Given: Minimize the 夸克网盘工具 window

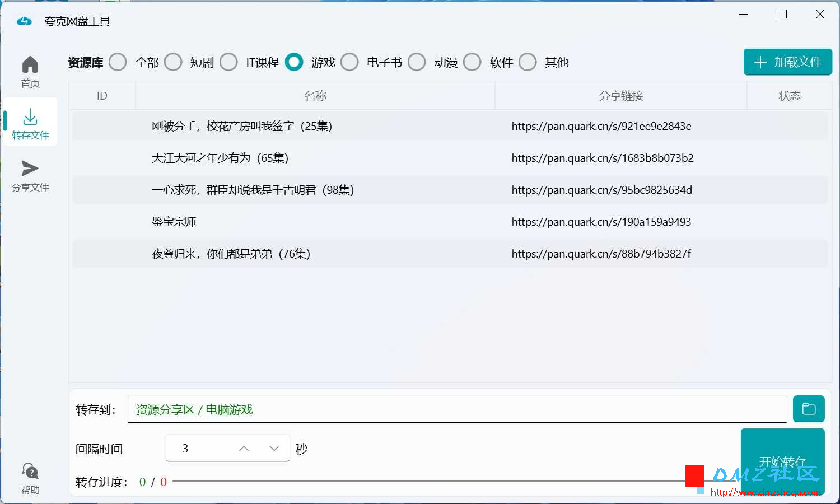Looking at the screenshot, I should click(744, 15).
